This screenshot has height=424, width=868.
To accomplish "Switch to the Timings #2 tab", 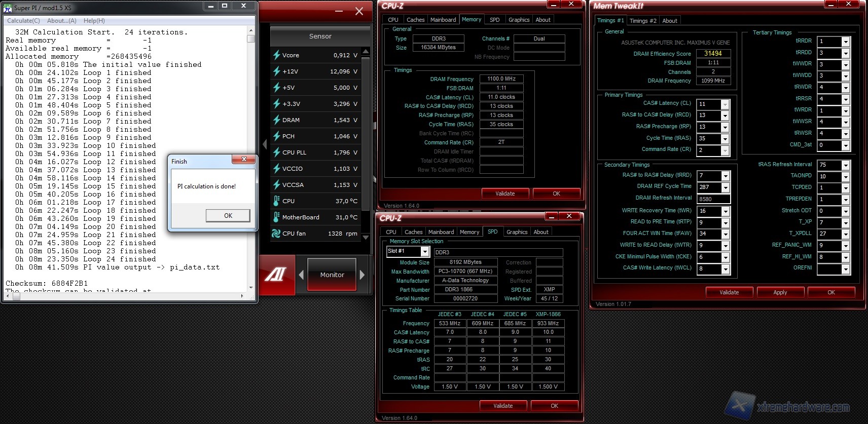I will point(642,21).
